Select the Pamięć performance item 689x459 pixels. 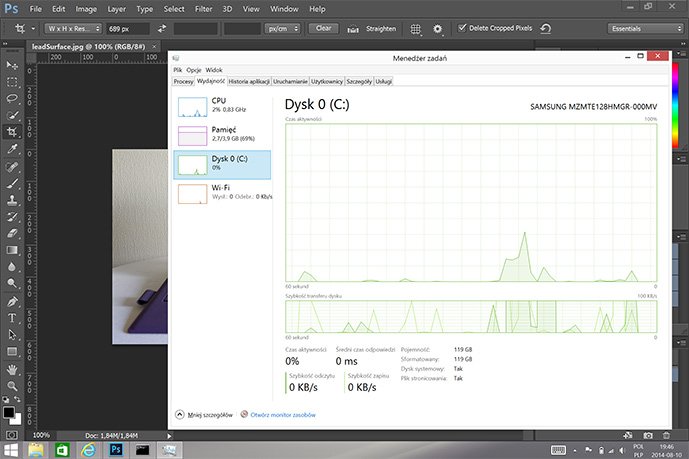(x=222, y=135)
